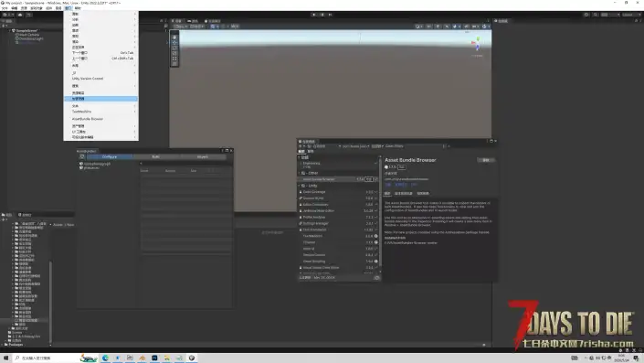Image resolution: width=644 pixels, height=363 pixels.
Task: Choose AssetBundle Browser from the Window menu
Action: point(101,119)
